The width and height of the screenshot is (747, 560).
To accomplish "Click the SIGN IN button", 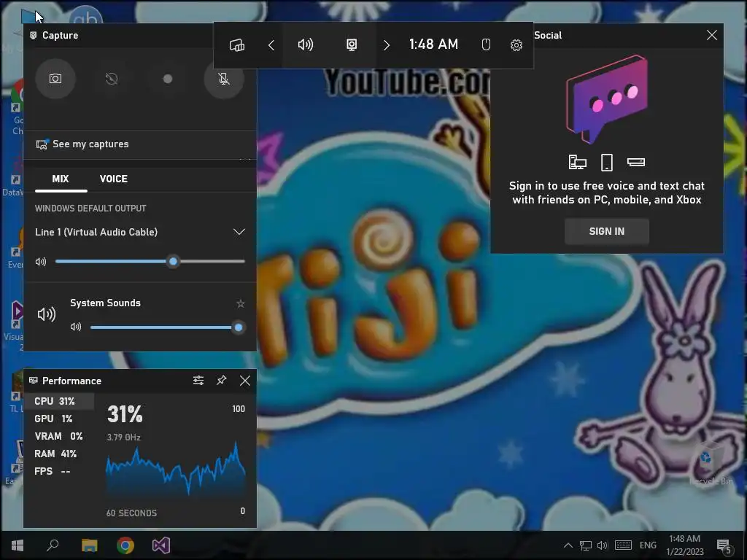I will tap(606, 231).
